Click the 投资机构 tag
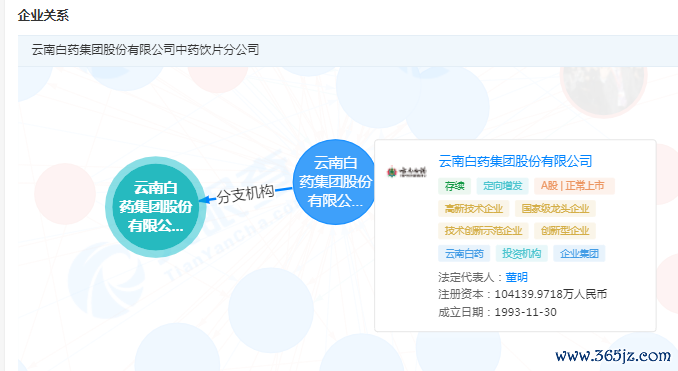The width and height of the screenshot is (678, 371). 521,253
